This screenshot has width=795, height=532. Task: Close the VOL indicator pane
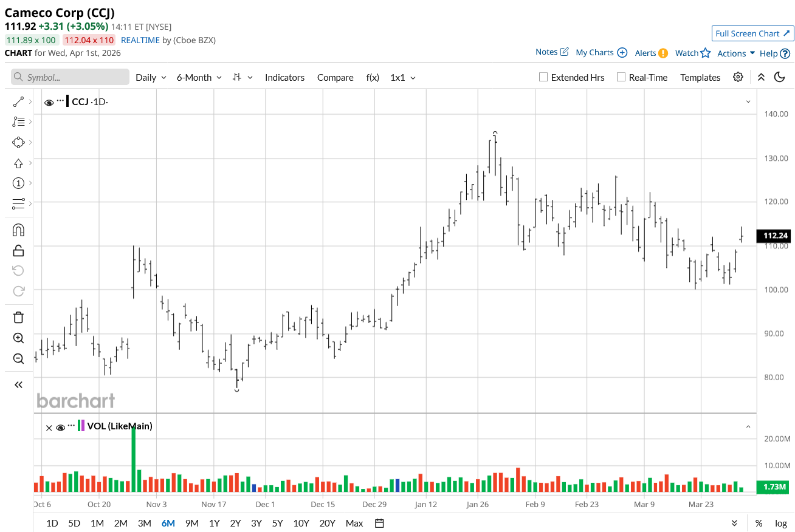point(49,428)
